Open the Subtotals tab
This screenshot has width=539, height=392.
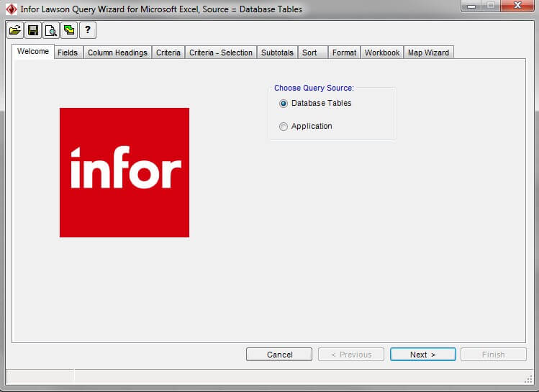[277, 53]
